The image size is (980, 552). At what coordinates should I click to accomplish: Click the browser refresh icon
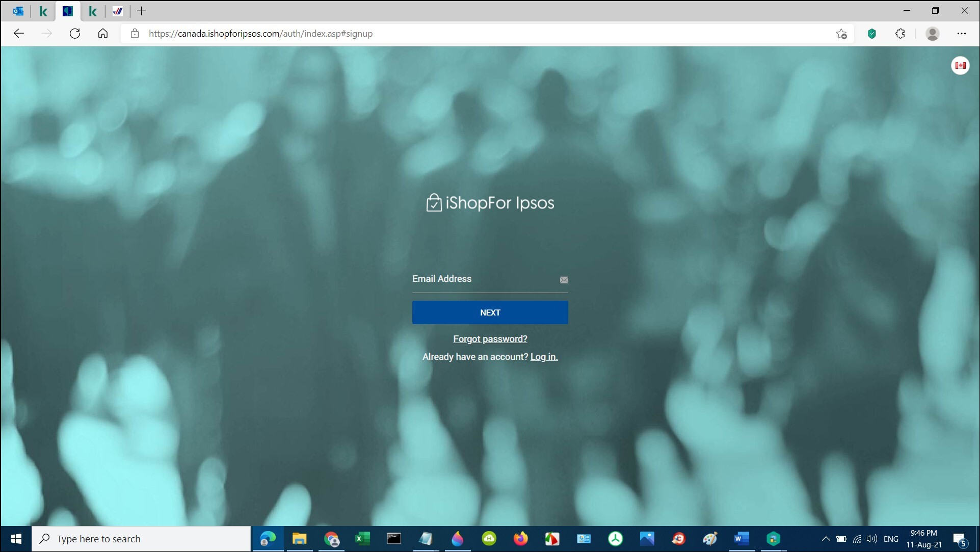click(75, 34)
